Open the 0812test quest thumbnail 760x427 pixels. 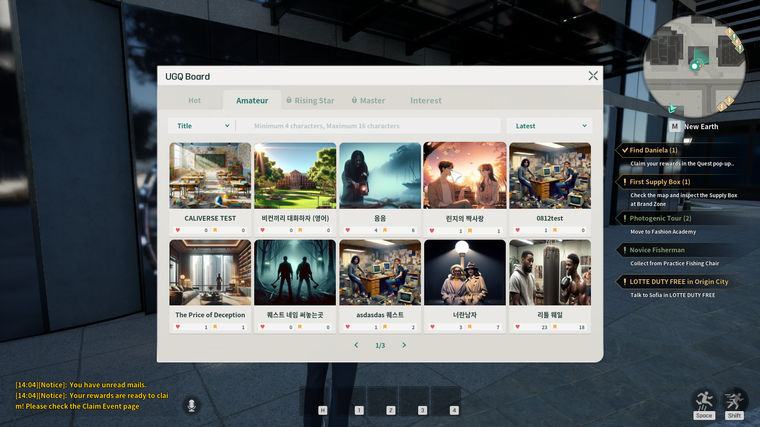[549, 175]
